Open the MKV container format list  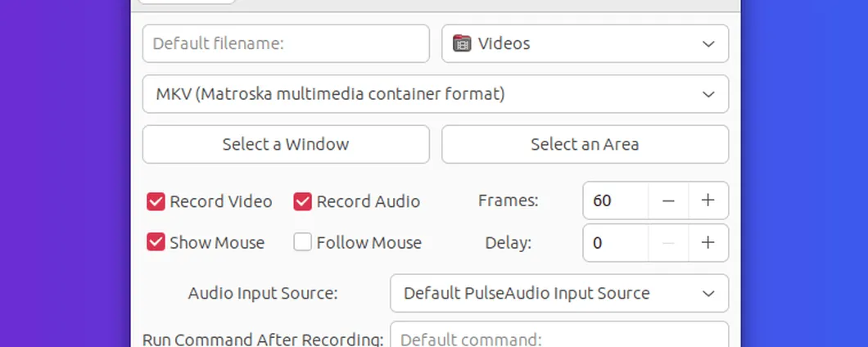[x=435, y=94]
